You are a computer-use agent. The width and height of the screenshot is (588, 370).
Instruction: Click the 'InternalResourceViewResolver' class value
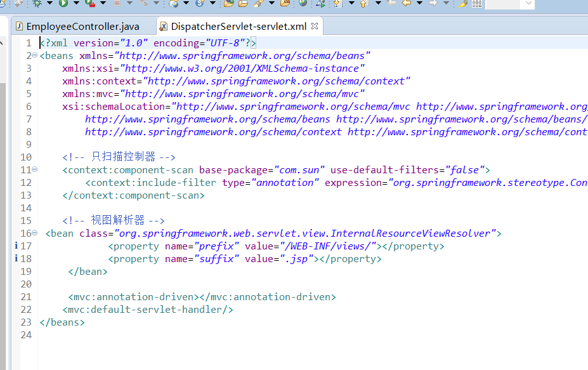(x=410, y=234)
